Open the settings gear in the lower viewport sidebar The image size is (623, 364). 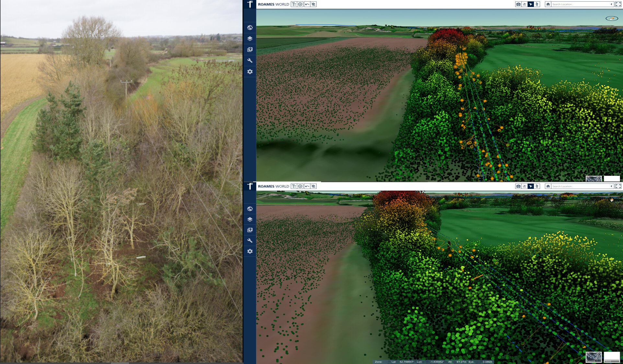(249, 251)
